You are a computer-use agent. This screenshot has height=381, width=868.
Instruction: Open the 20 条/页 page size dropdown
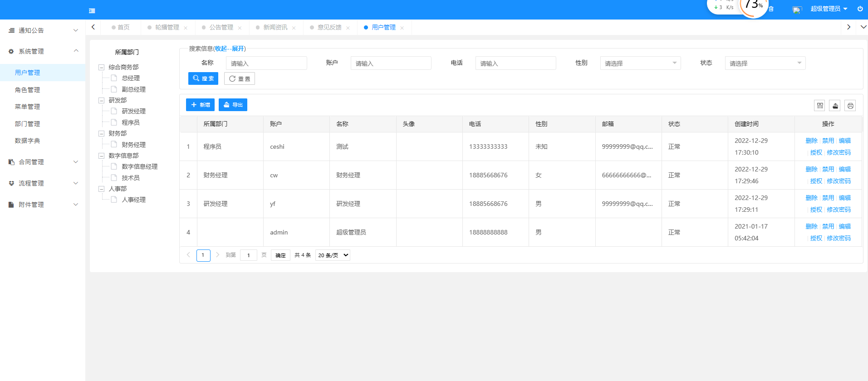tap(333, 255)
